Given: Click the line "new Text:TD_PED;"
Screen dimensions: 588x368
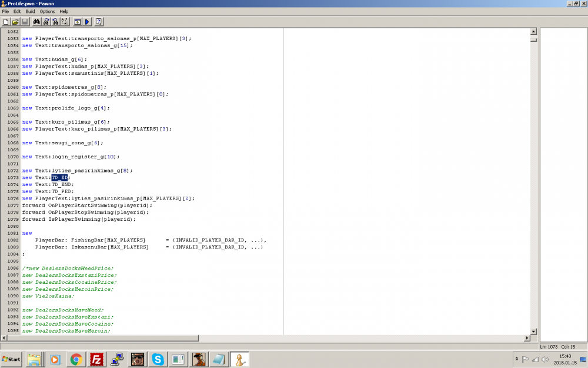Looking at the screenshot, I should tap(48, 191).
